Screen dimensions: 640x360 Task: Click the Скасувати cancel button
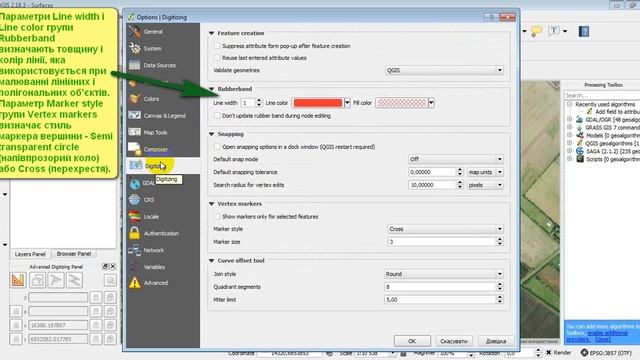454,341
